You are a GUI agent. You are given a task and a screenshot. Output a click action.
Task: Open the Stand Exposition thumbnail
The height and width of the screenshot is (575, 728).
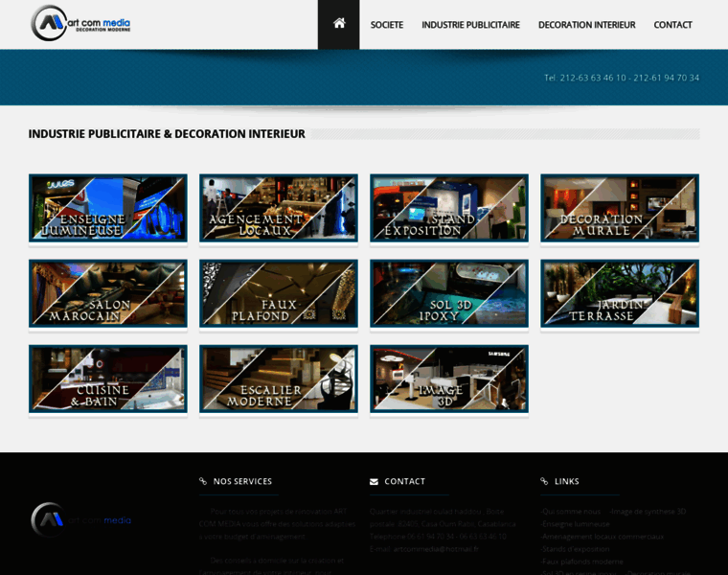point(449,208)
